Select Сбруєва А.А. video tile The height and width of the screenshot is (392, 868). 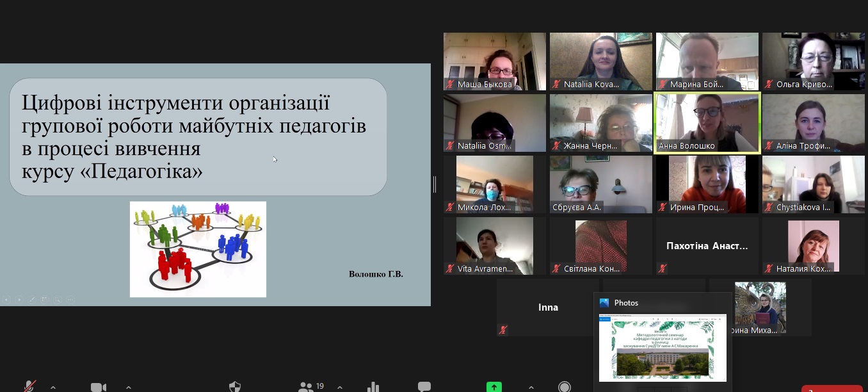601,184
